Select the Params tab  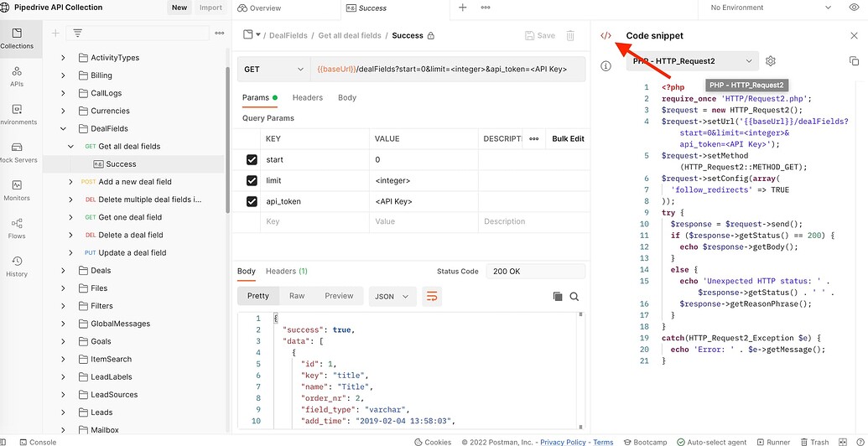tap(260, 97)
